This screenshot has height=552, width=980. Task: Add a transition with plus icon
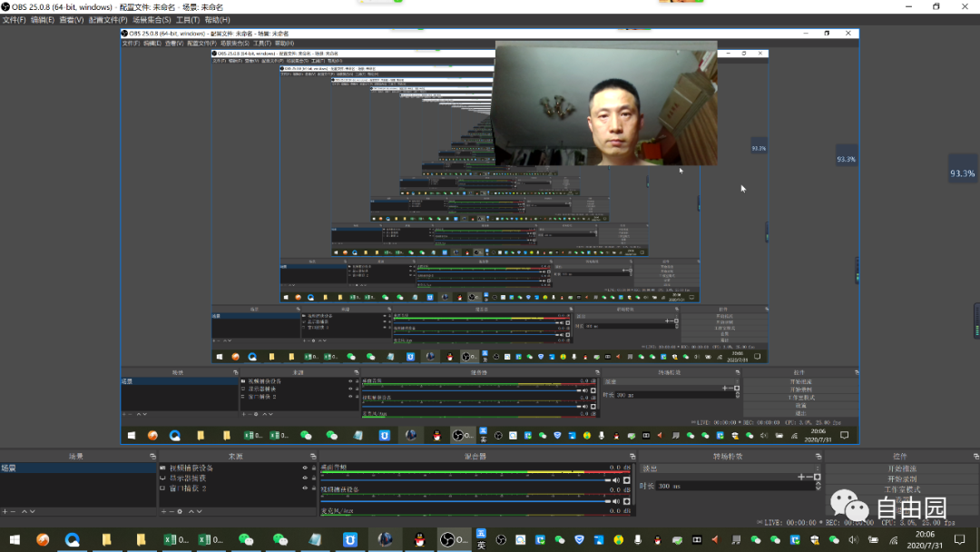[801, 477]
